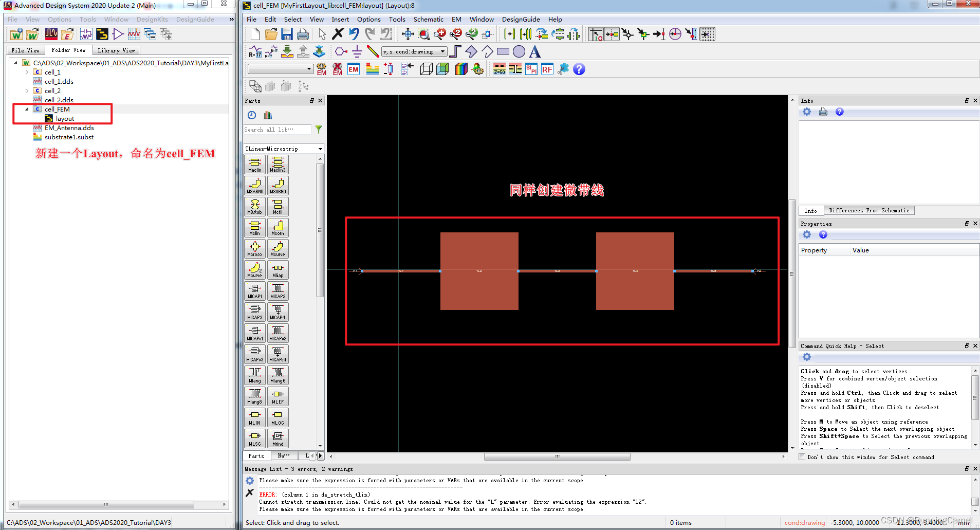Toggle snap enabled button
Screen dimensions: 980x530
pos(596,34)
